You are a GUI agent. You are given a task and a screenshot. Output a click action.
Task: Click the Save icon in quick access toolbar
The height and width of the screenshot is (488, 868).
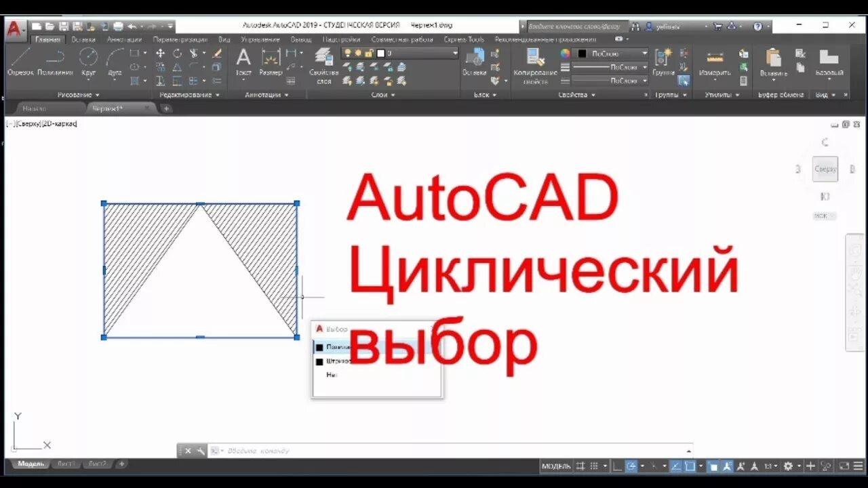click(63, 26)
